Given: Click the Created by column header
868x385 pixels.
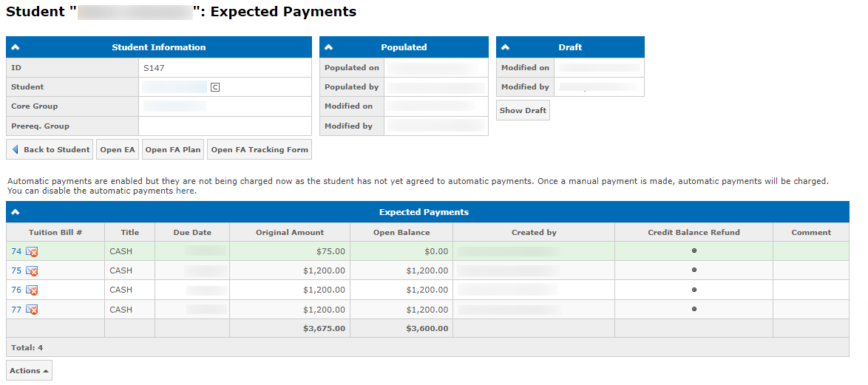Looking at the screenshot, I should pos(534,232).
